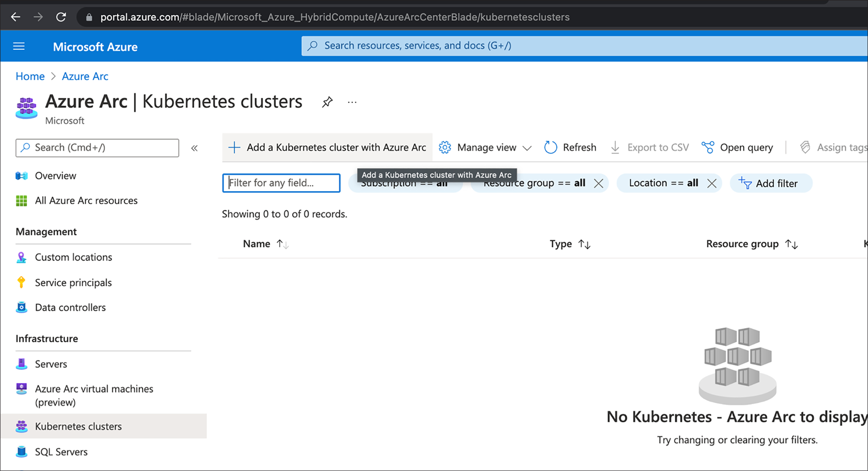Image resolution: width=868 pixels, height=471 pixels.
Task: Toggle sorting on the Resource group column
Action: [x=792, y=244]
